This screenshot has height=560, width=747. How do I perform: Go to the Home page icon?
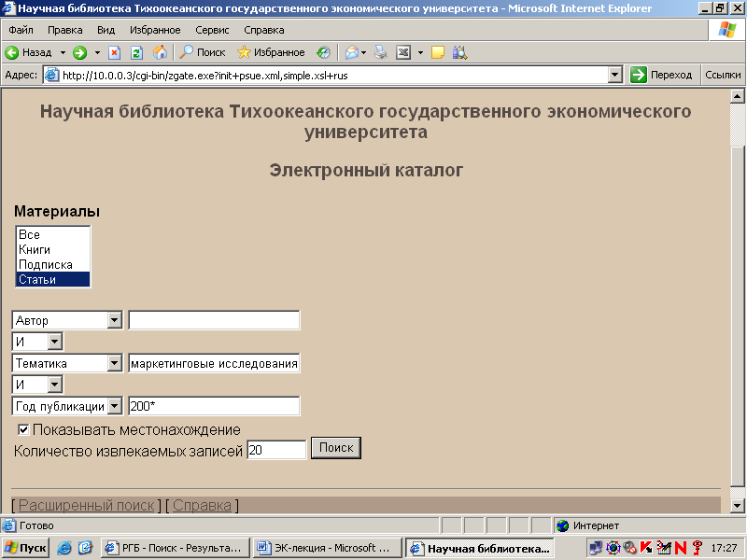pyautogui.click(x=160, y=52)
